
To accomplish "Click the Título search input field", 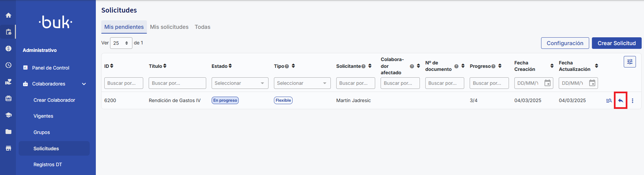I will coord(177,83).
